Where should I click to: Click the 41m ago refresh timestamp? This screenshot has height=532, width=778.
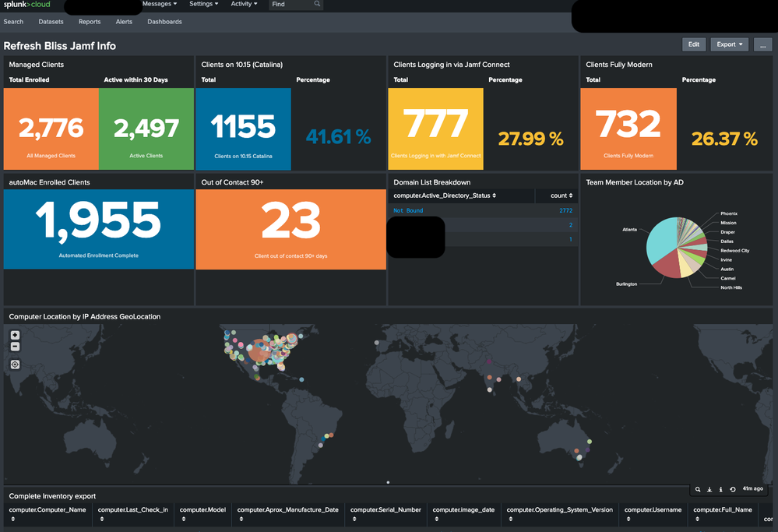[753, 489]
